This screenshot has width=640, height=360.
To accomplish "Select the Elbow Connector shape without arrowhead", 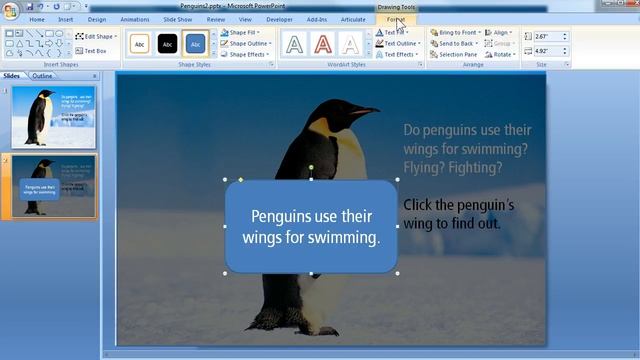I will (x=29, y=43).
